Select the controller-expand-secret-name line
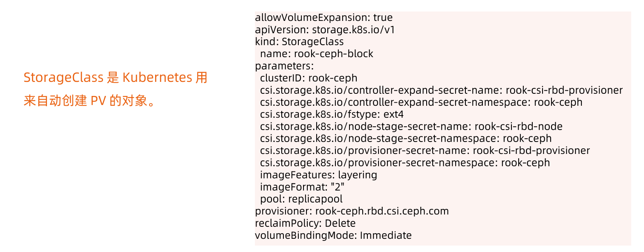Image resolution: width=644 pixels, height=252 pixels. point(442,90)
